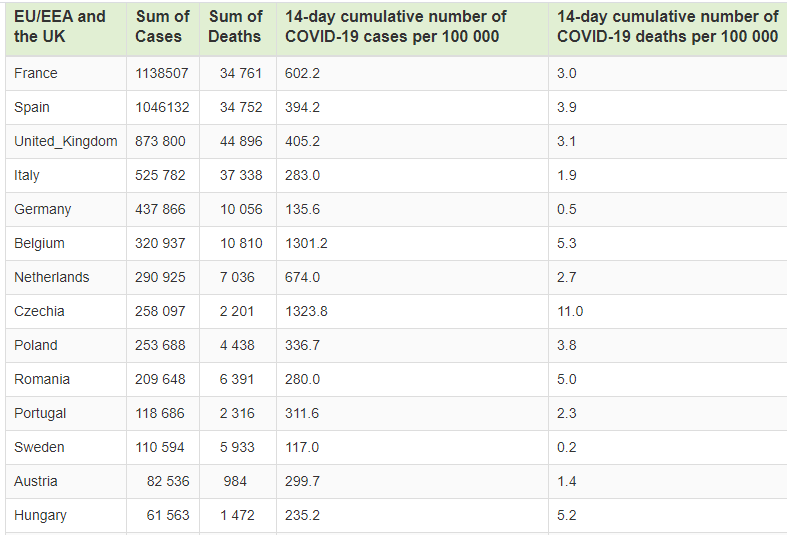This screenshot has height=535, width=787.
Task: Click France's death count 34 761
Action: 241,73
